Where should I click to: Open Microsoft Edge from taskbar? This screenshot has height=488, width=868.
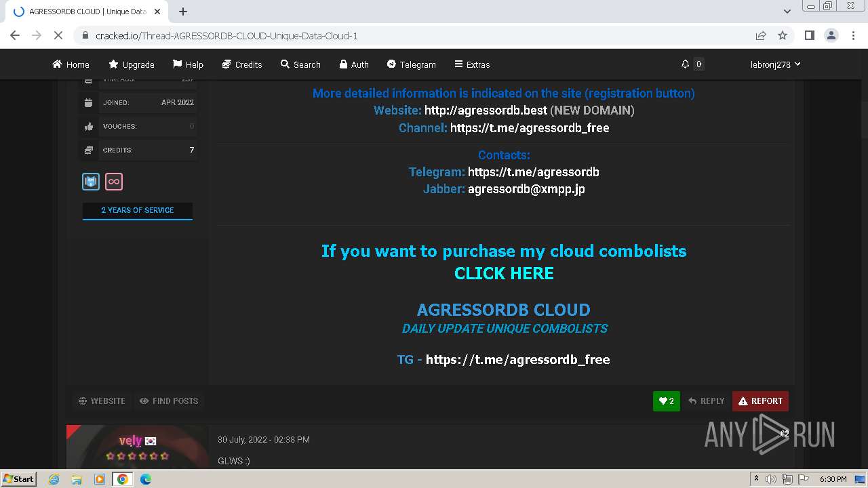145,479
